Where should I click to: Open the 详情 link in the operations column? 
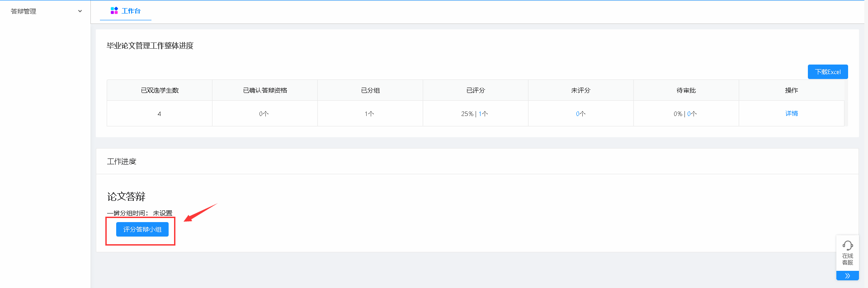tap(792, 113)
